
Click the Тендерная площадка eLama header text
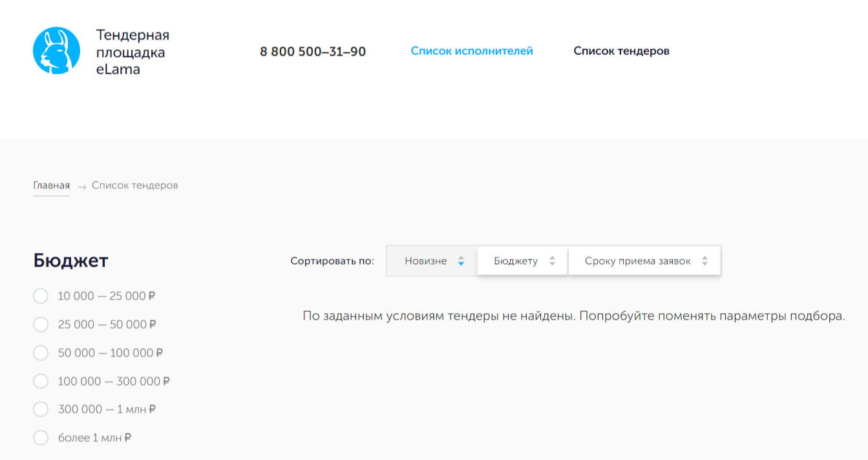132,52
